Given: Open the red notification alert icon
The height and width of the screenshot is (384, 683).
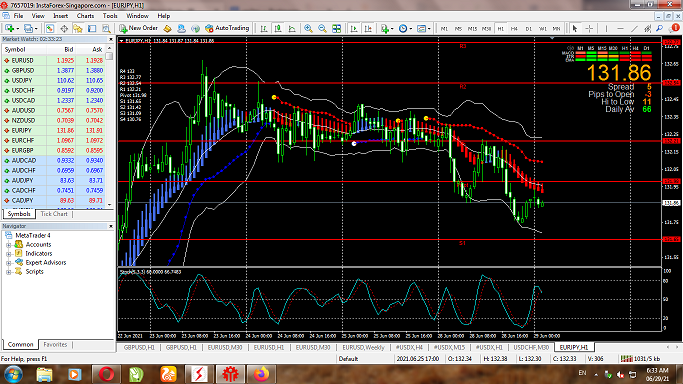Looking at the screenshot, I should pyautogui.click(x=674, y=28).
